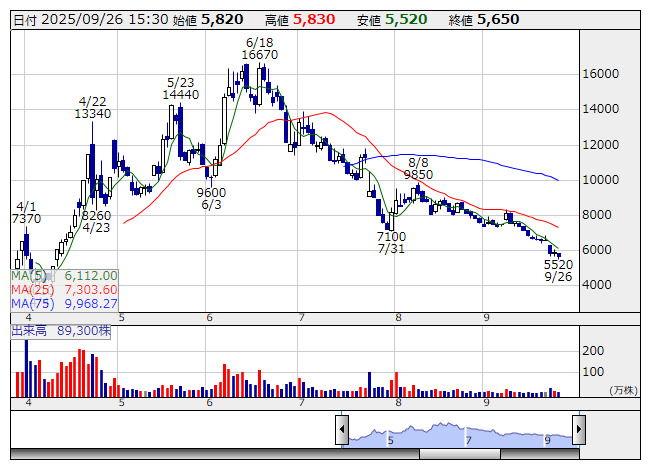Click the 6/18 16670 peak annotation
The width and height of the screenshot is (653, 470).
click(259, 49)
